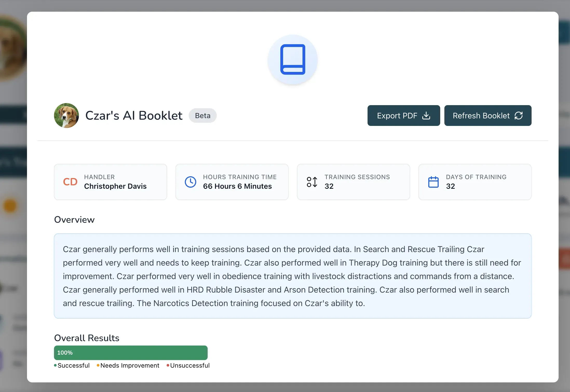Click the '66 Hours 6 Minutes' value
570x392 pixels.
(237, 186)
